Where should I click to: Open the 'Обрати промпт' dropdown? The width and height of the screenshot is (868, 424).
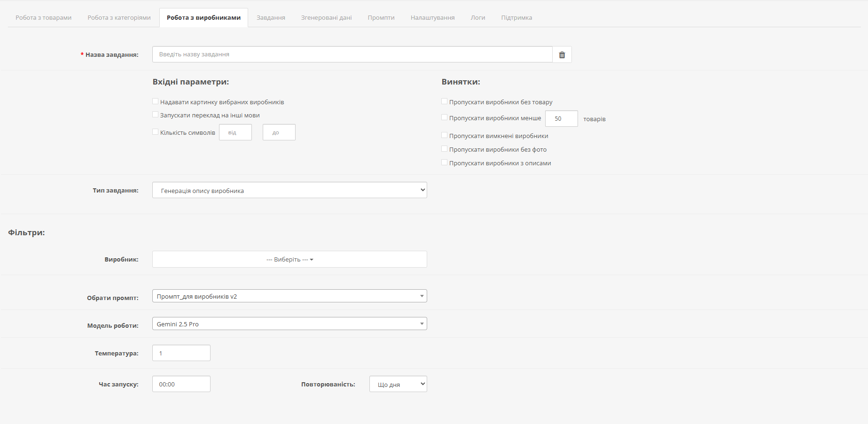point(289,296)
